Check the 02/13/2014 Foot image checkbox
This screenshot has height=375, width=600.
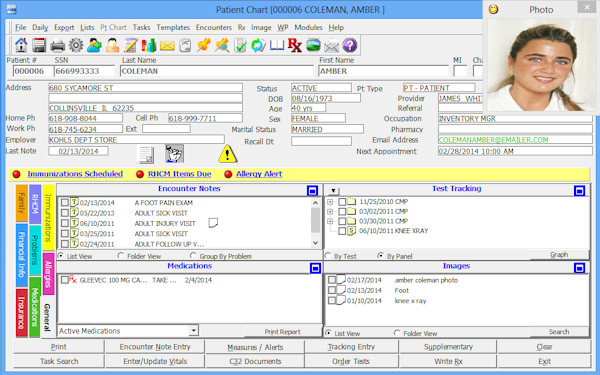click(332, 290)
